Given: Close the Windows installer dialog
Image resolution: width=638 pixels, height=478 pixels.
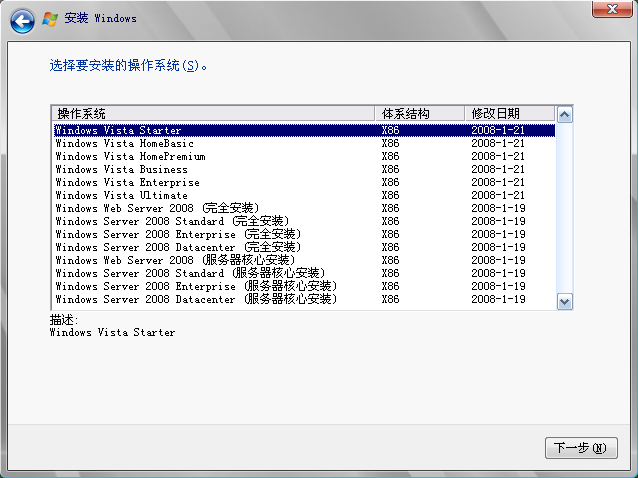Looking at the screenshot, I should point(612,9).
